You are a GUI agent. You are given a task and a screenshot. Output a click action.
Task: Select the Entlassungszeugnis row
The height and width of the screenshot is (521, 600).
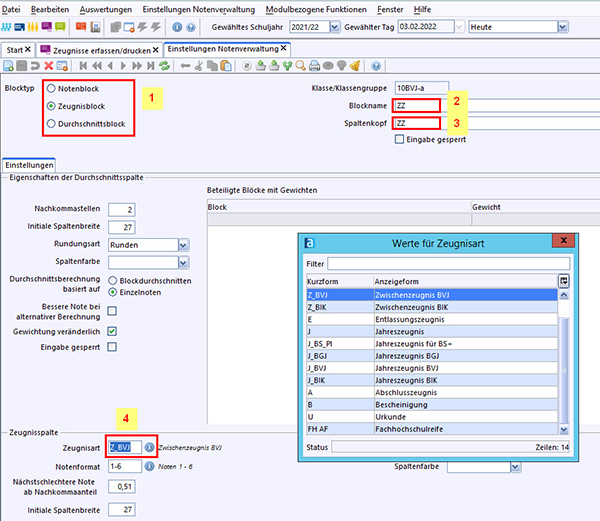point(432,319)
